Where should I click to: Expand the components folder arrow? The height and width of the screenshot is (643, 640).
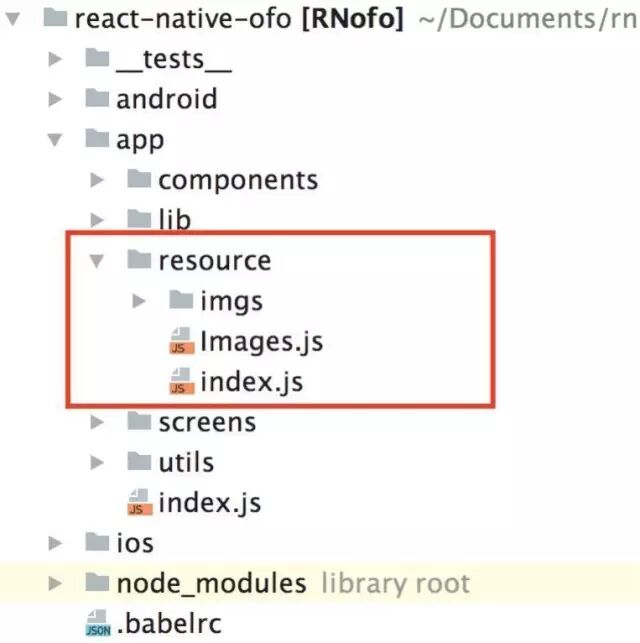pyautogui.click(x=97, y=180)
